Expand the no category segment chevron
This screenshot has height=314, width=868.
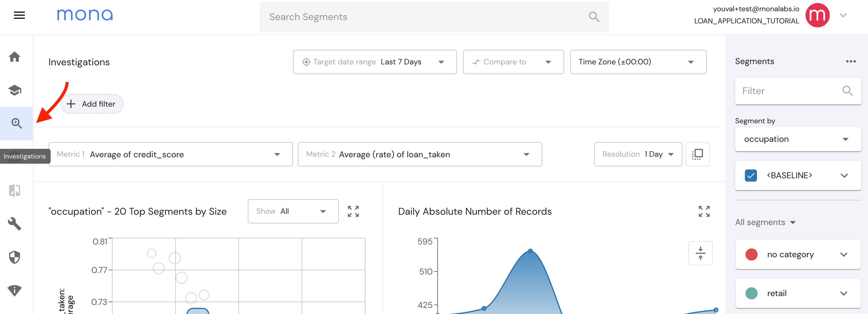tap(843, 254)
